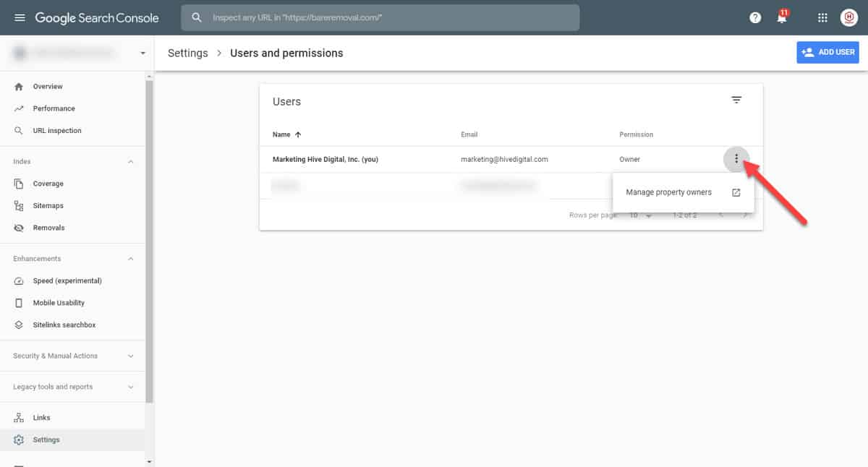Open the main hamburger menu
The height and width of the screenshot is (467, 868).
20,17
